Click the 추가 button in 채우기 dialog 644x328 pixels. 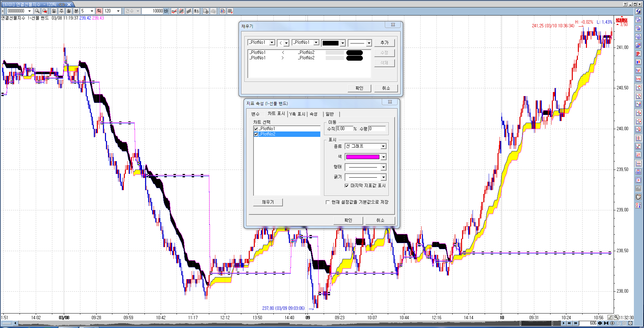tap(384, 43)
